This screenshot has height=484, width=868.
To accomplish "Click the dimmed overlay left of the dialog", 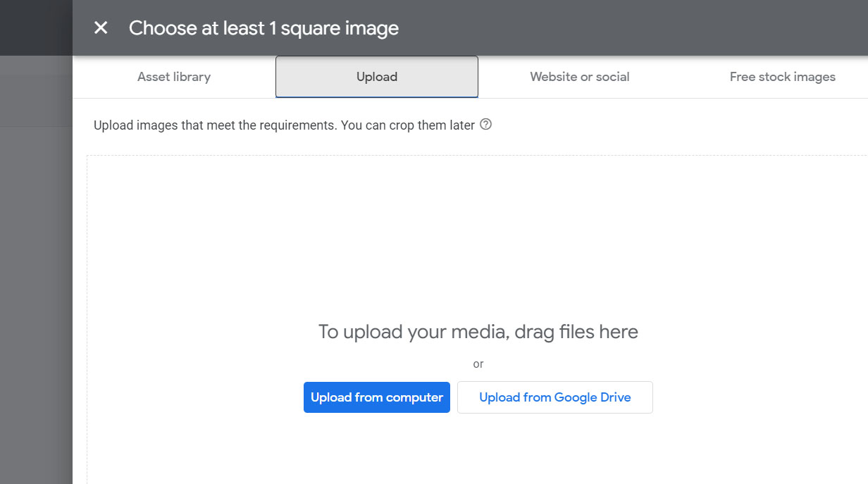I will 35,282.
